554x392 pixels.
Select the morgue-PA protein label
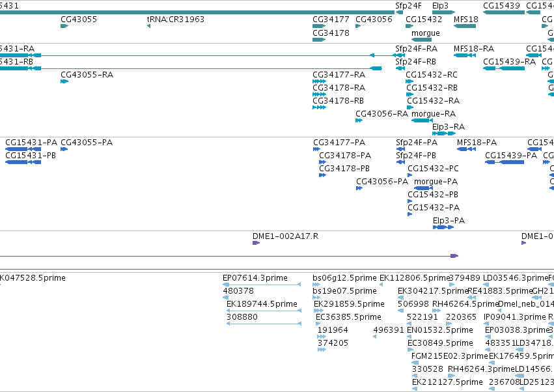(x=436, y=182)
